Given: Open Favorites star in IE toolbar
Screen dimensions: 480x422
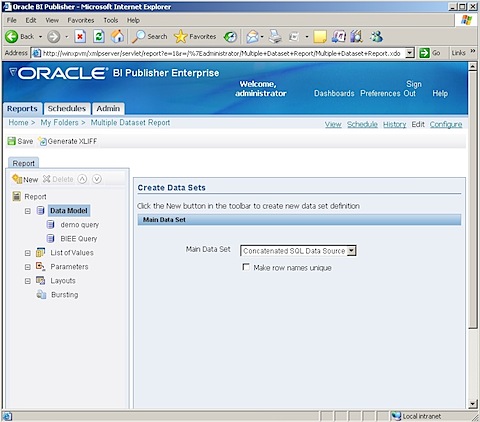Looking at the screenshot, I should click(x=180, y=36).
